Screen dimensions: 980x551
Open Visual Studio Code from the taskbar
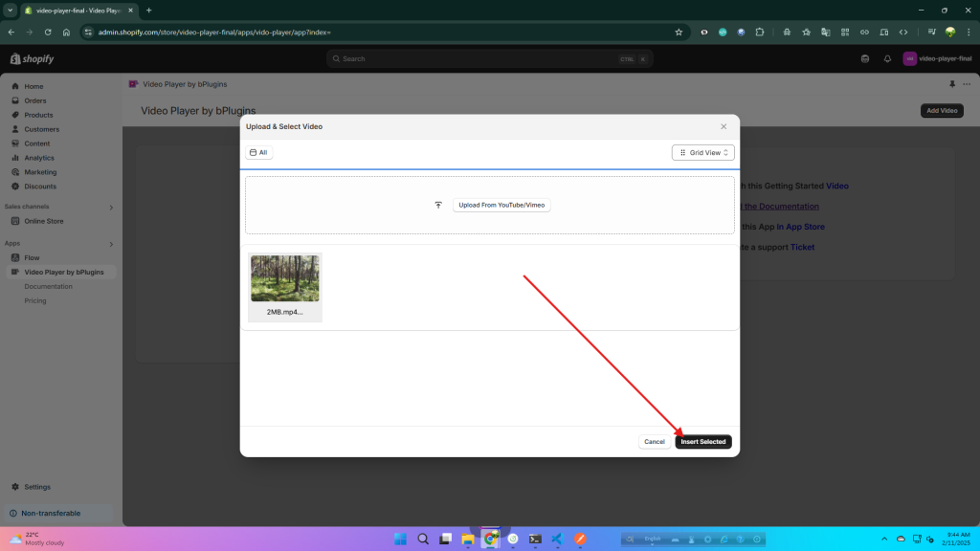click(x=557, y=539)
